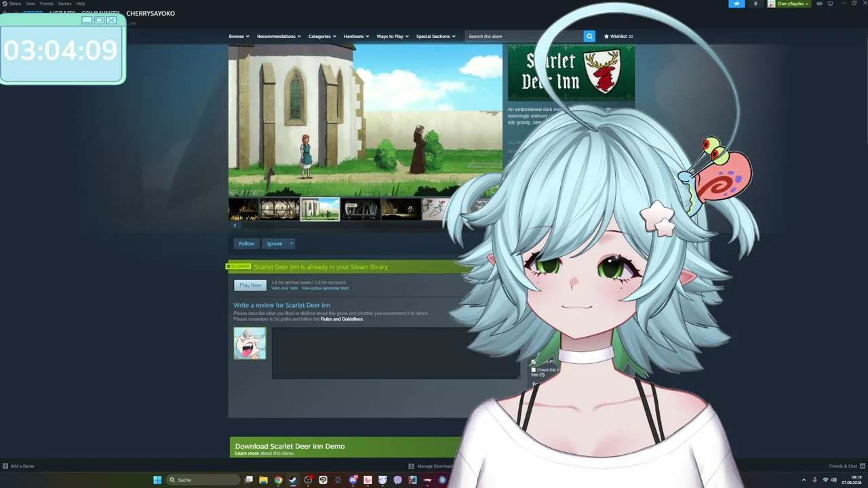Screen dimensions: 868x488
Task: Open the CherrySayoko account dropdown
Action: pyautogui.click(x=793, y=3)
